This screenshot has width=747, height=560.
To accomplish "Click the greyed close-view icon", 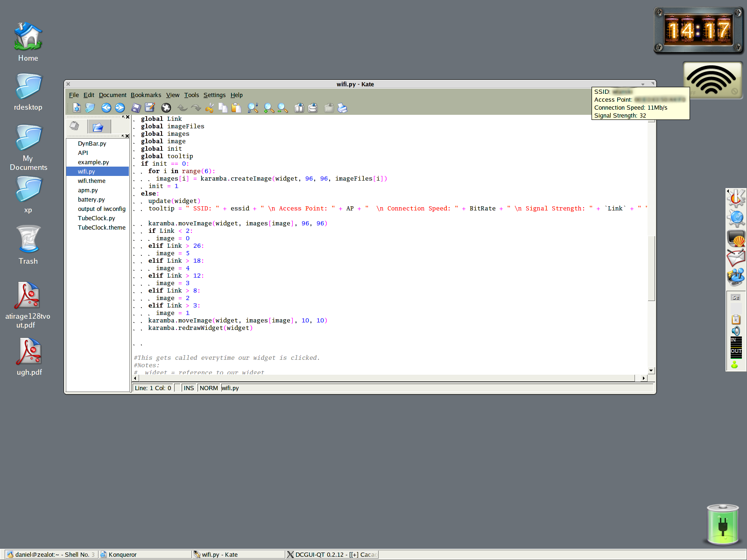I will pos(329,108).
